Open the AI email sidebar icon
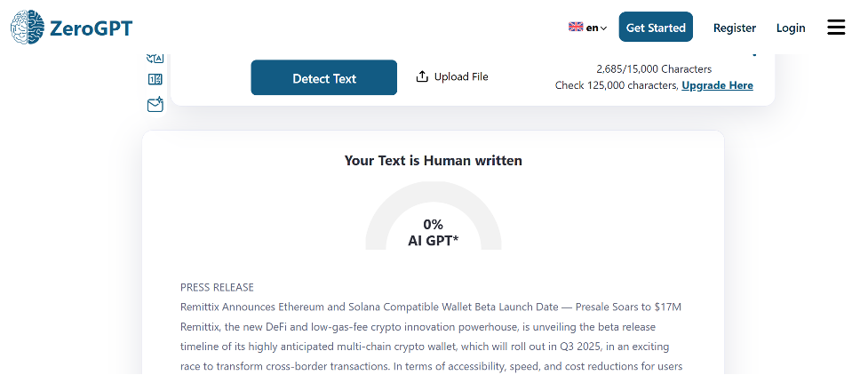 [155, 105]
